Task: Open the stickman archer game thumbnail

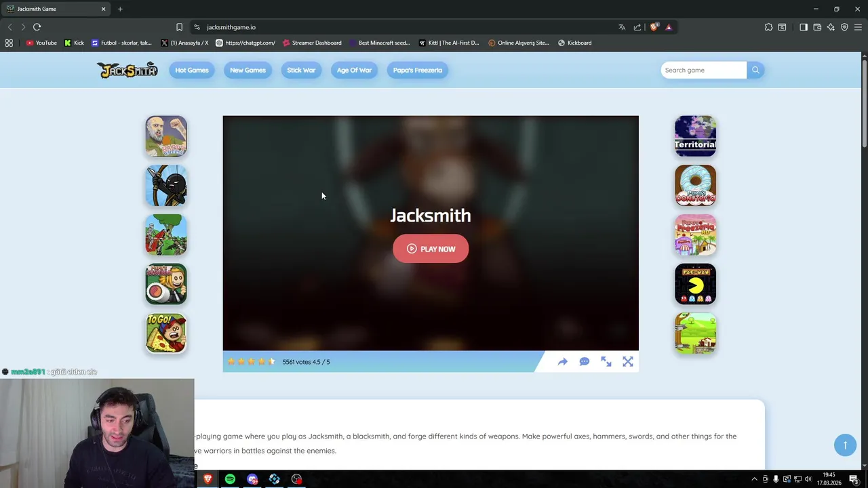Action: pyautogui.click(x=166, y=185)
